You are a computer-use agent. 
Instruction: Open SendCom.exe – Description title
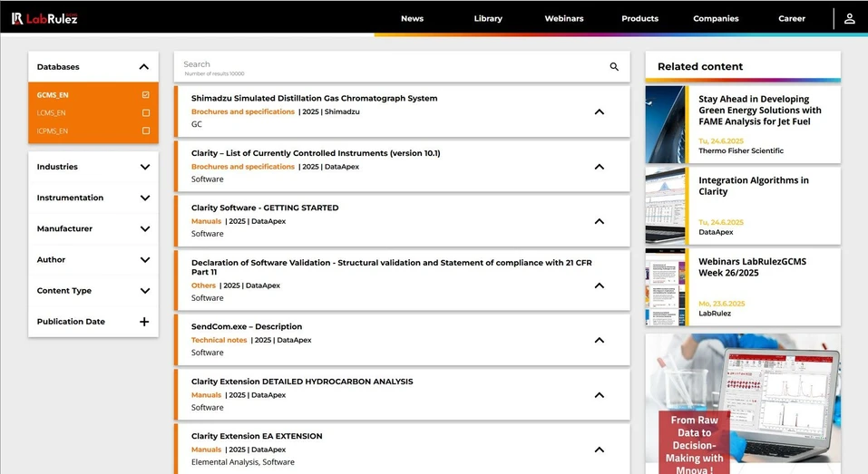click(247, 326)
